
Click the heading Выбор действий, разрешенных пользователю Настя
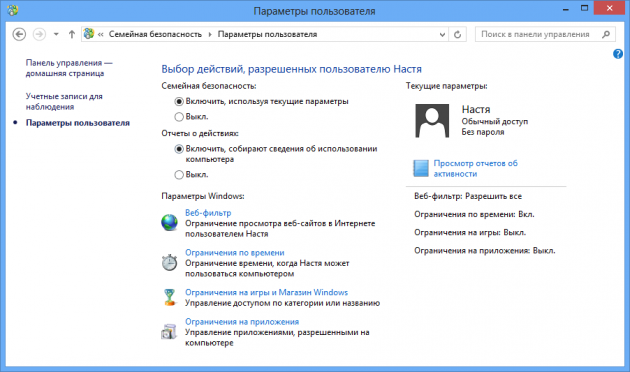click(291, 69)
